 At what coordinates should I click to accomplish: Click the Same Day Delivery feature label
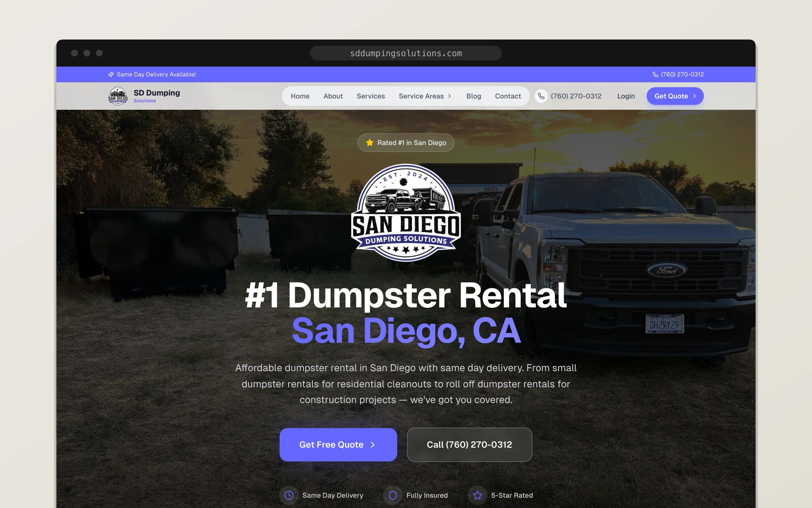[332, 495]
